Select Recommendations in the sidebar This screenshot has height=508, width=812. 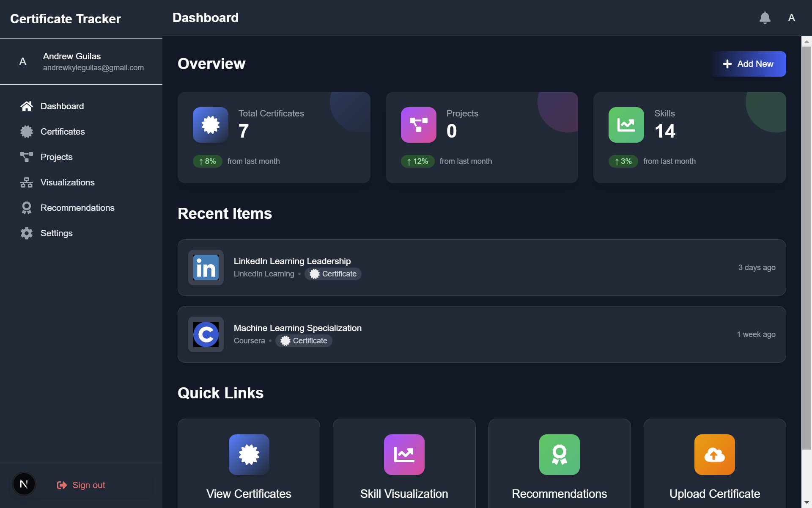pos(77,208)
